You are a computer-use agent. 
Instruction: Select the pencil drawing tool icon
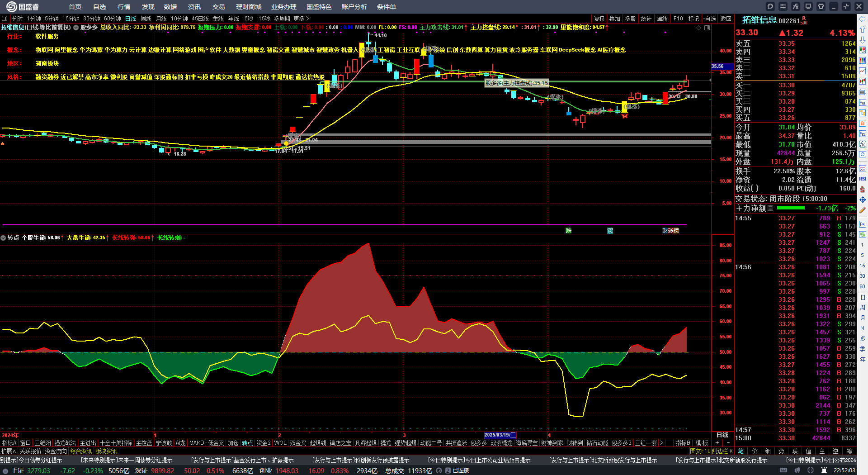[x=863, y=210]
